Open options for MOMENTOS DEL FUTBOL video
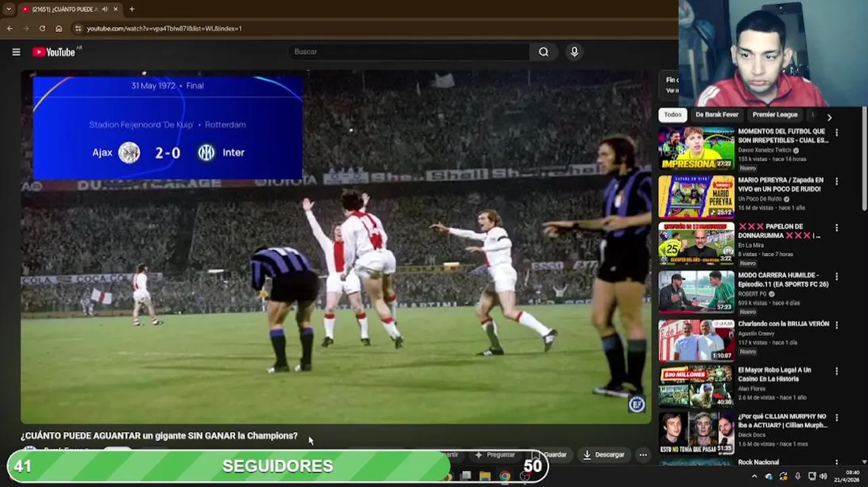The width and height of the screenshot is (868, 487). tap(837, 133)
